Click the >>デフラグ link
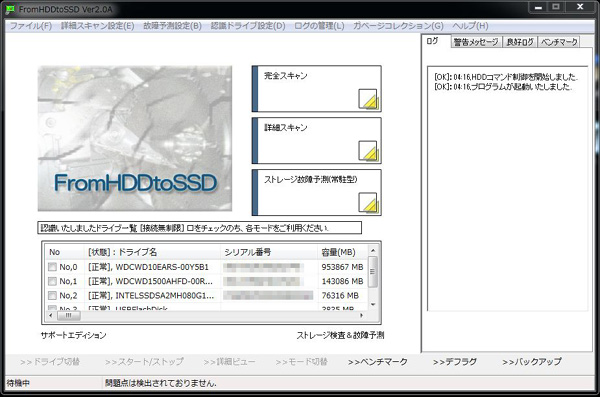600x397 pixels. [455, 362]
